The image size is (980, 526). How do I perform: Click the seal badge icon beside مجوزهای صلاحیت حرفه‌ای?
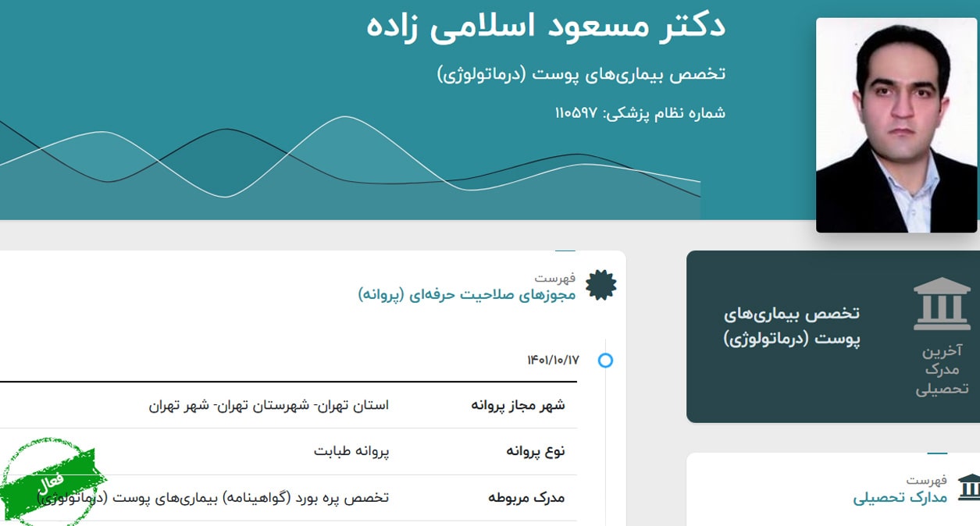point(600,286)
